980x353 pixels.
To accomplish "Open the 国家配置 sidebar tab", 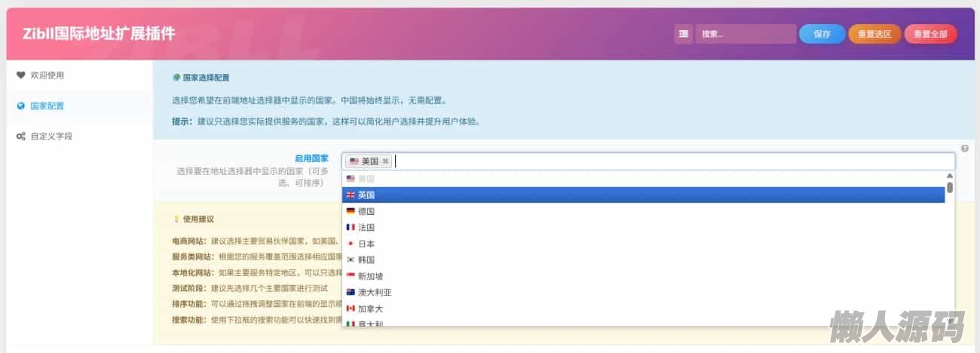I will [79, 106].
